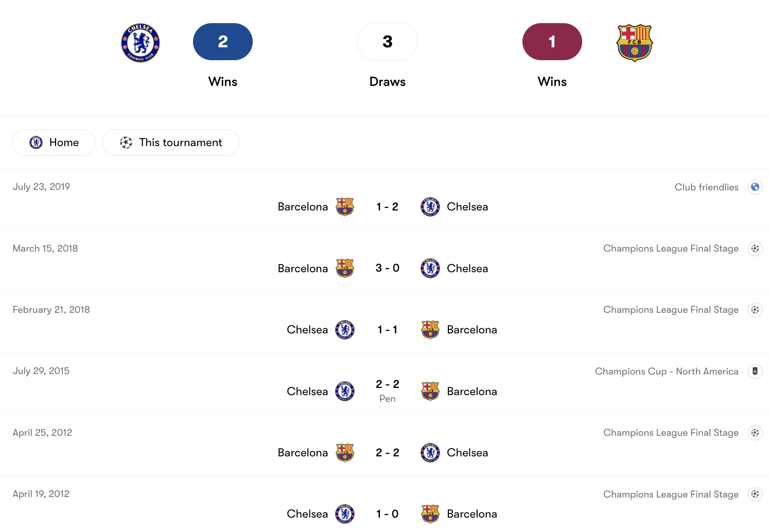This screenshot has width=769, height=532.
Task: Click the Chelsea team name in the 1-1 draw
Action: (307, 330)
